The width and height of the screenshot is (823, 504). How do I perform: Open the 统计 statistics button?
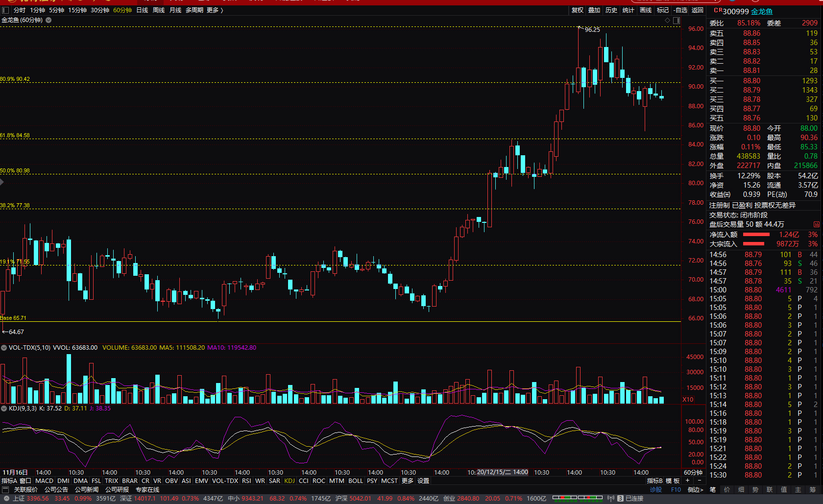(629, 10)
